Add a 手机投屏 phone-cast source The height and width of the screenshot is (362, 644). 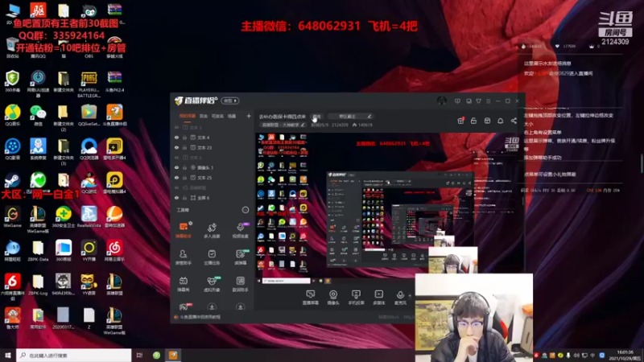[356, 297]
